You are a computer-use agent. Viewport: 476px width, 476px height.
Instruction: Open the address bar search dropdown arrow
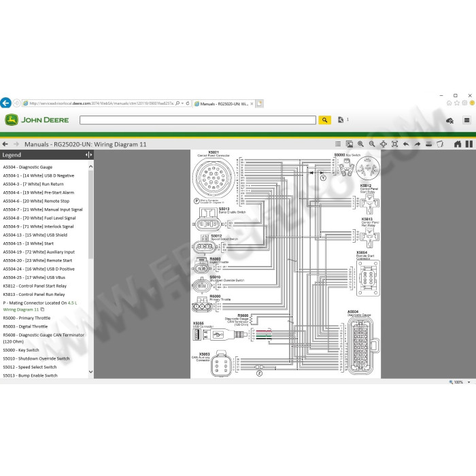(x=182, y=103)
